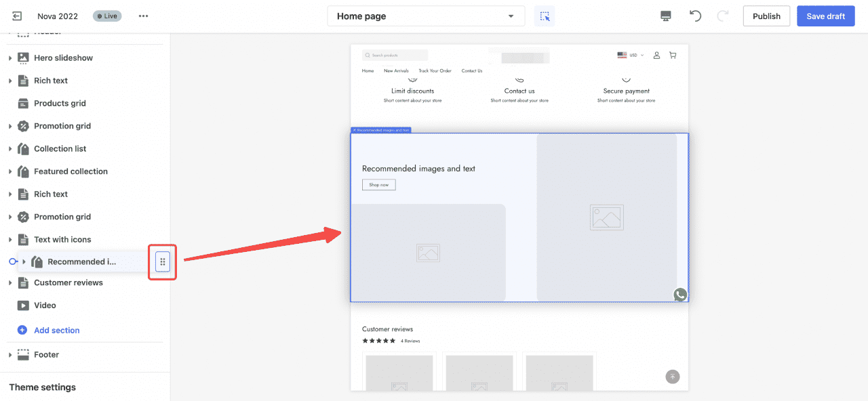The height and width of the screenshot is (401, 868).
Task: Click the scroll-to-top arrow button
Action: pos(672,377)
